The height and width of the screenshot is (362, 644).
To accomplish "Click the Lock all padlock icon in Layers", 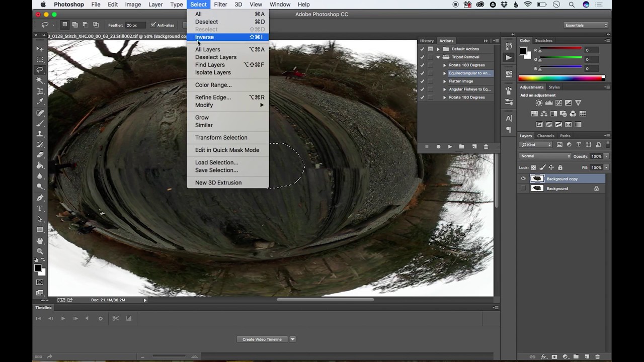I will pos(560,167).
